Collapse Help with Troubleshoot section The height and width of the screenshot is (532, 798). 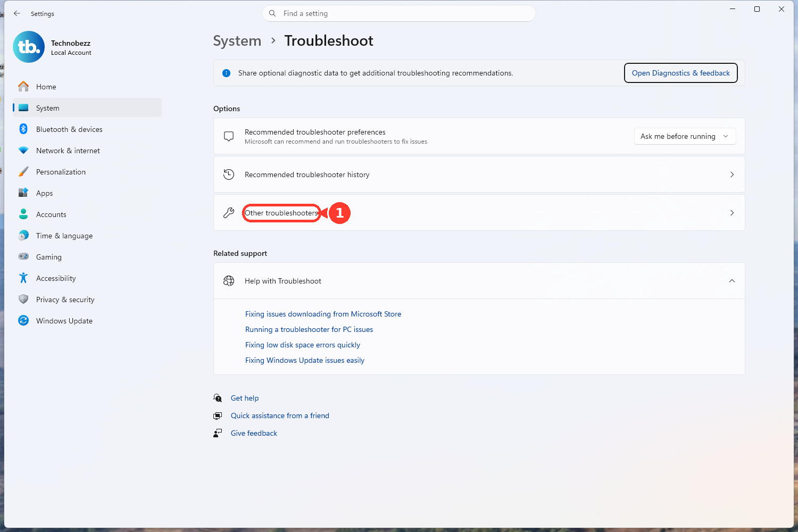732,281
